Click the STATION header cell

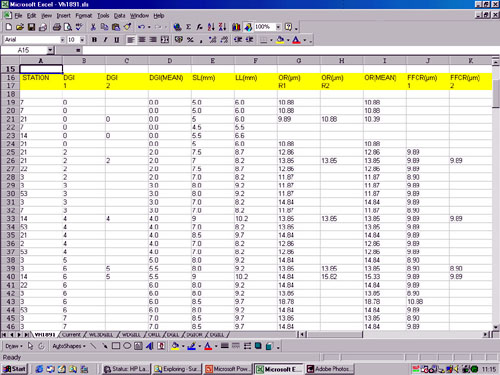point(41,78)
